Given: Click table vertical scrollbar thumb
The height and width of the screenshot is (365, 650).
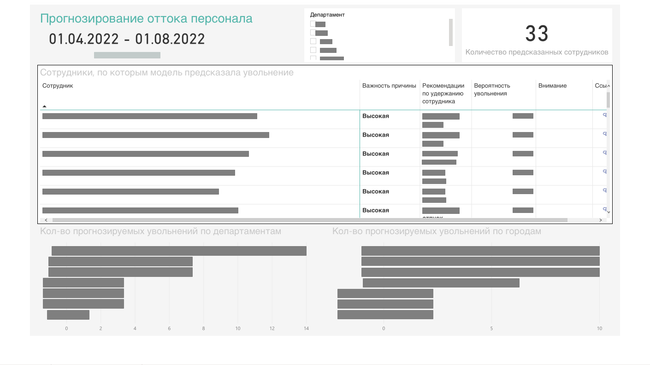Looking at the screenshot, I should (609, 100).
